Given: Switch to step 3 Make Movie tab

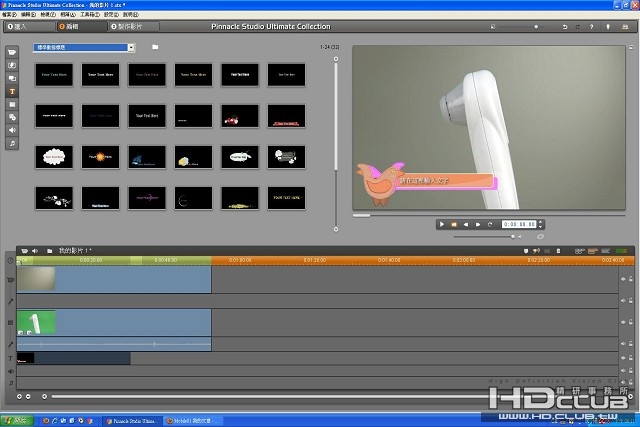Looking at the screenshot, I should 134,27.
